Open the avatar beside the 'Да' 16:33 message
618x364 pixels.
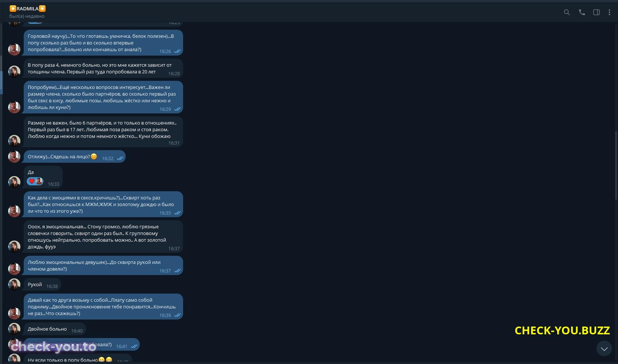pos(14,182)
